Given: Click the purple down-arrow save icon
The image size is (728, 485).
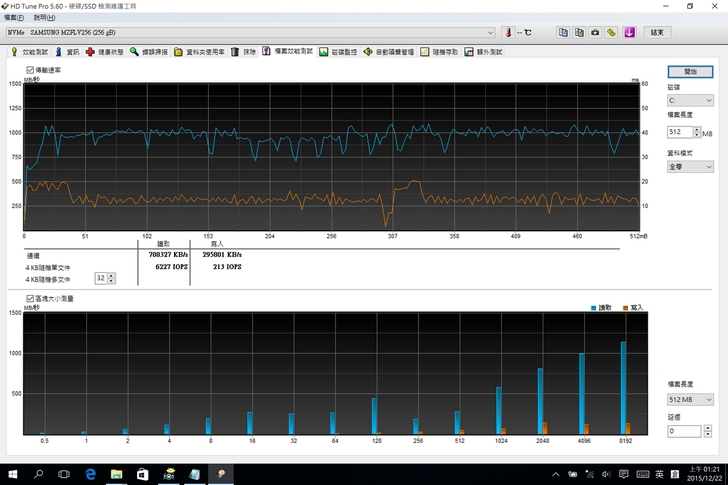Looking at the screenshot, I should pos(629,32).
